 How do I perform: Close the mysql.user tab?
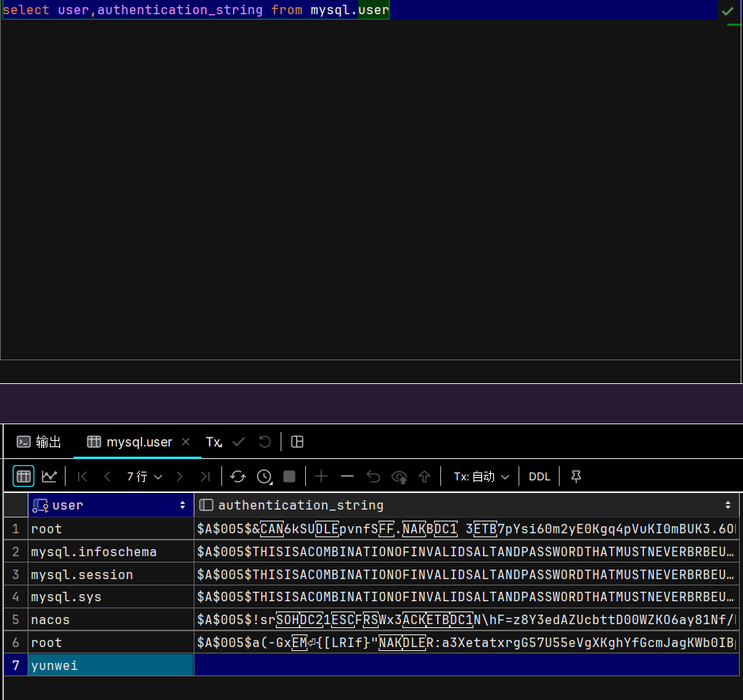pos(186,442)
